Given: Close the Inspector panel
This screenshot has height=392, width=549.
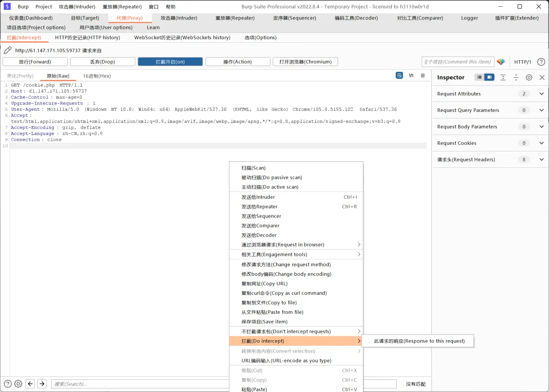Looking at the screenshot, I should tap(542, 77).
